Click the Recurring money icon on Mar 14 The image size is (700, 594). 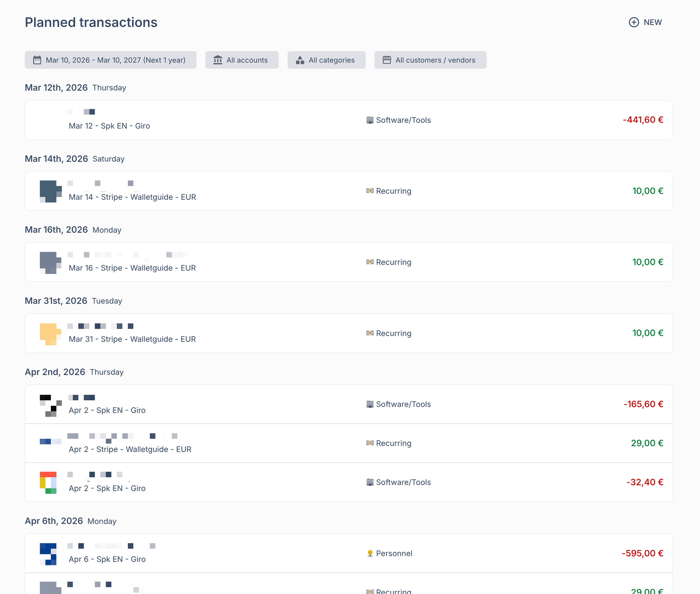click(x=370, y=191)
